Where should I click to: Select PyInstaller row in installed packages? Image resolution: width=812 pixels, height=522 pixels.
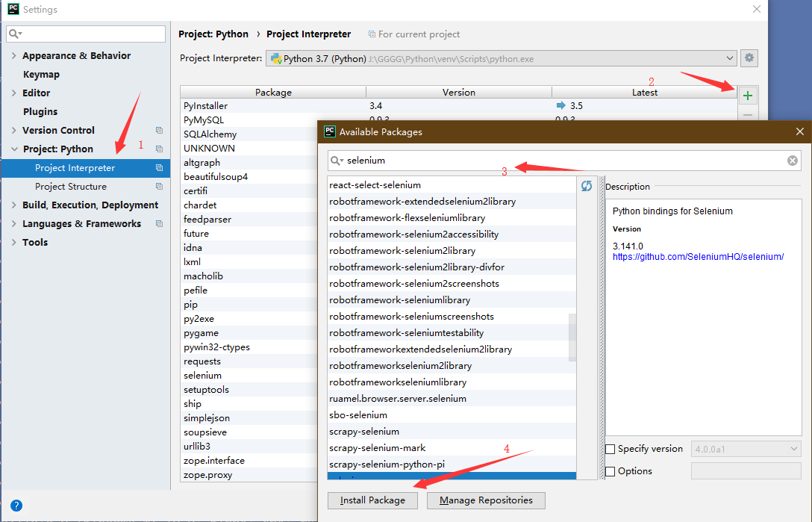coord(459,106)
